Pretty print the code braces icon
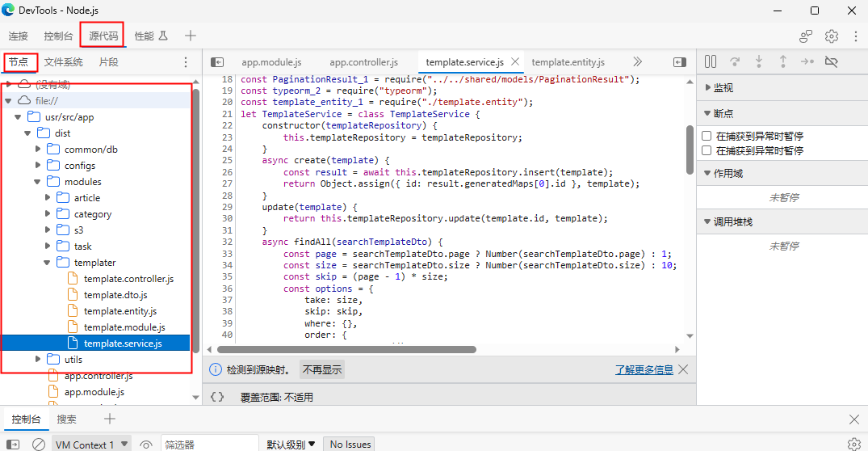 click(x=217, y=397)
